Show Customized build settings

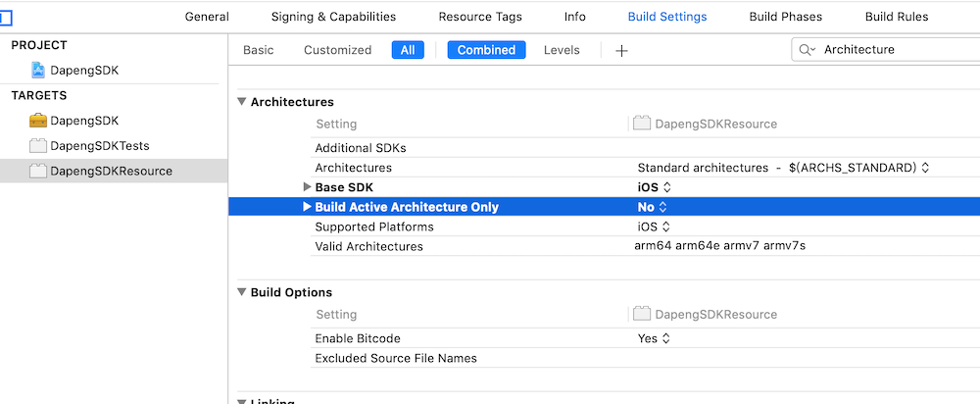[x=337, y=50]
